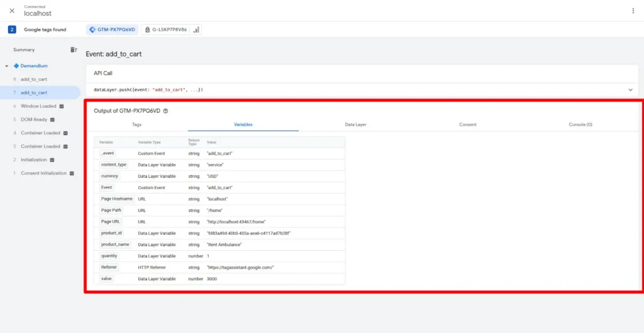The height and width of the screenshot is (333, 644).
Task: Click the help icon beside Output of GTM-PX7PQ6VD
Action: [165, 111]
